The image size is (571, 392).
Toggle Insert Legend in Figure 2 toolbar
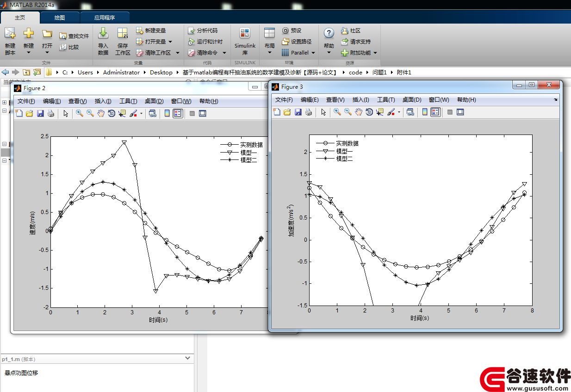click(x=178, y=113)
